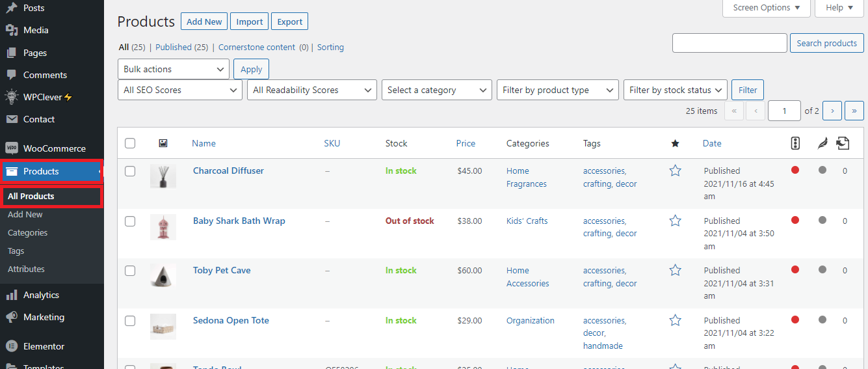The image size is (868, 369).
Task: Open the Filter by stock status dropdown
Action: 675,90
